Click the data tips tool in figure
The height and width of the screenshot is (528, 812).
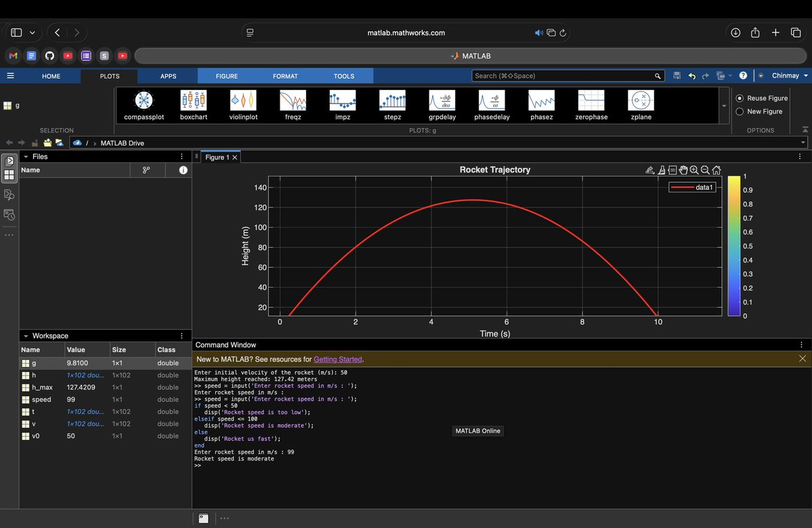(672, 170)
